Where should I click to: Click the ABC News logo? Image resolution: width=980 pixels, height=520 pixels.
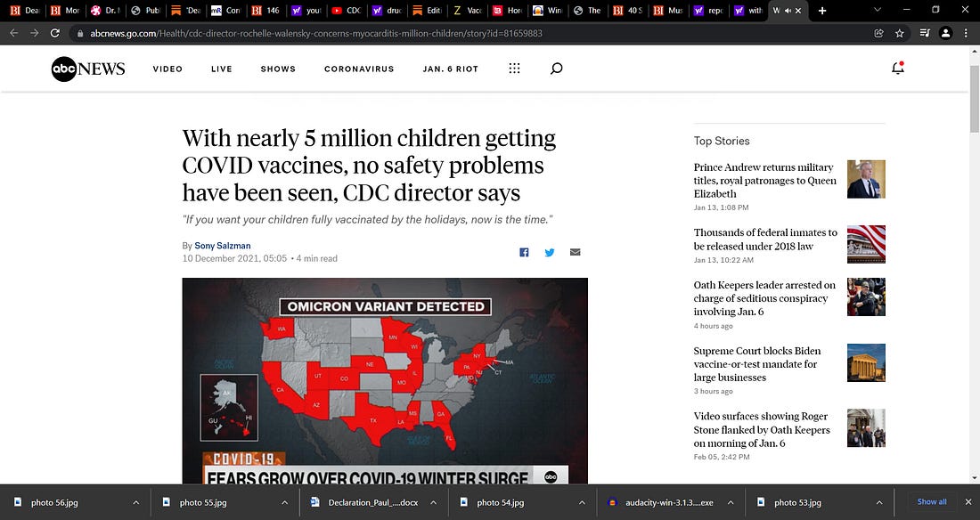(x=87, y=69)
